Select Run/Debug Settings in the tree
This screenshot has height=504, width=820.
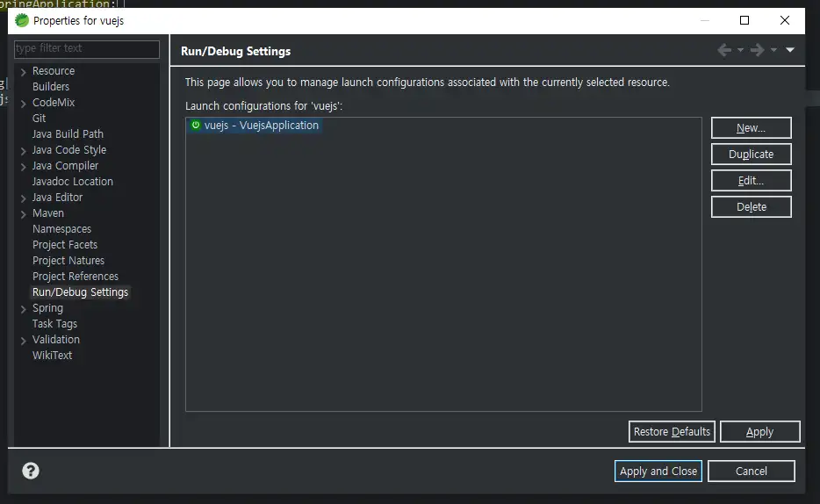(80, 292)
